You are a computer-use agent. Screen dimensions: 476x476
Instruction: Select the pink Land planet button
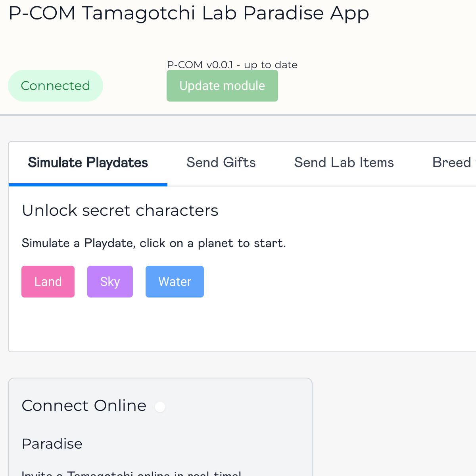pyautogui.click(x=48, y=282)
